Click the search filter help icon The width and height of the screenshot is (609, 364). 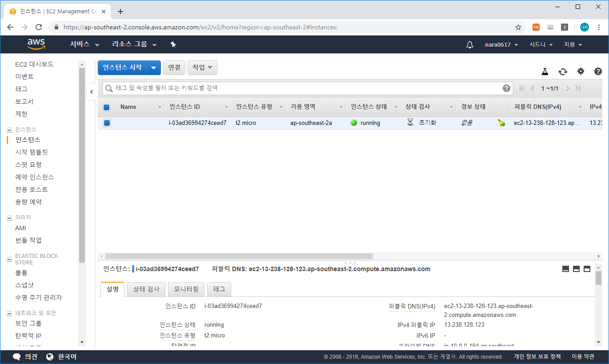506,88
